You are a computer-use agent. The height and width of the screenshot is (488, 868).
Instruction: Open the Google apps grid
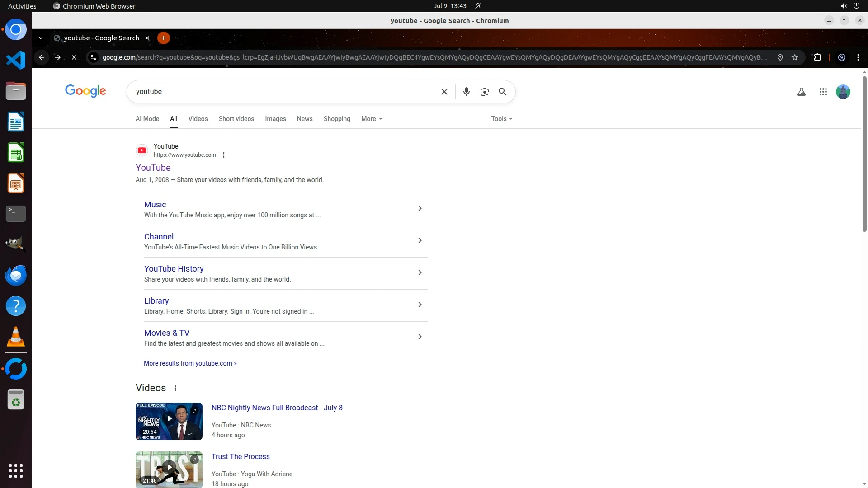823,92
